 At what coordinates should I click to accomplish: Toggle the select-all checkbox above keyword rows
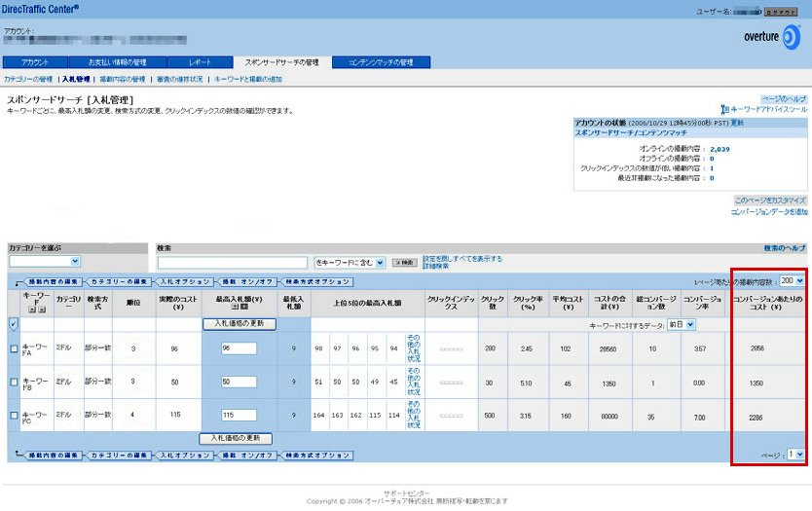point(14,323)
